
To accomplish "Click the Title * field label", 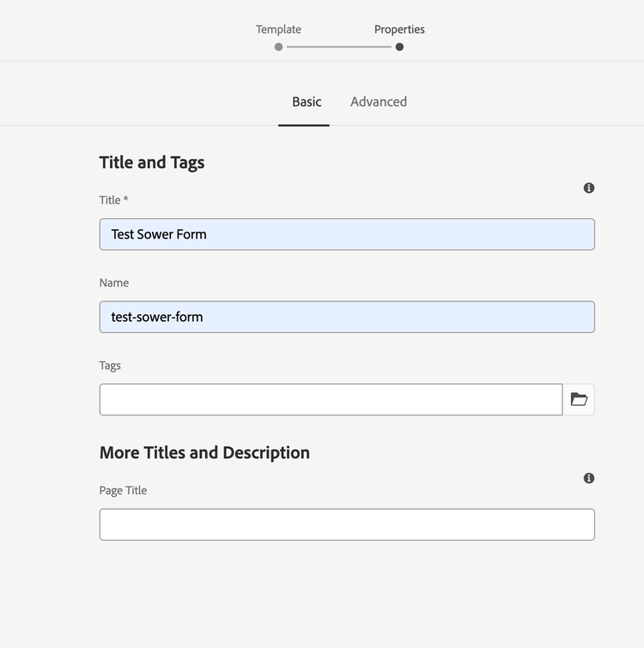I will (x=113, y=200).
